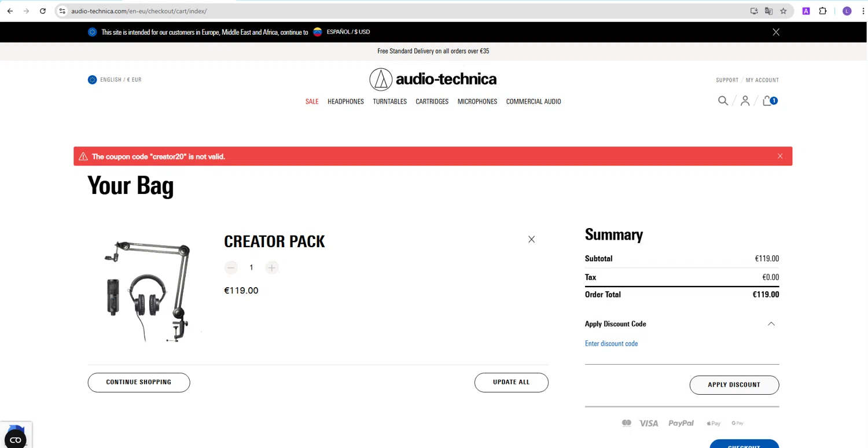868x448 pixels.
Task: Click the VISA payment logo
Action: pyautogui.click(x=649, y=423)
